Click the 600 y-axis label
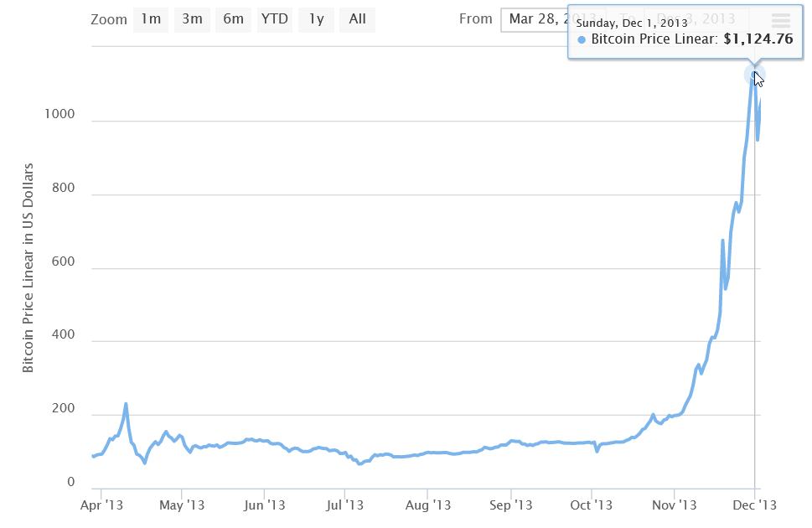This screenshot has width=812, height=528. tap(63, 261)
